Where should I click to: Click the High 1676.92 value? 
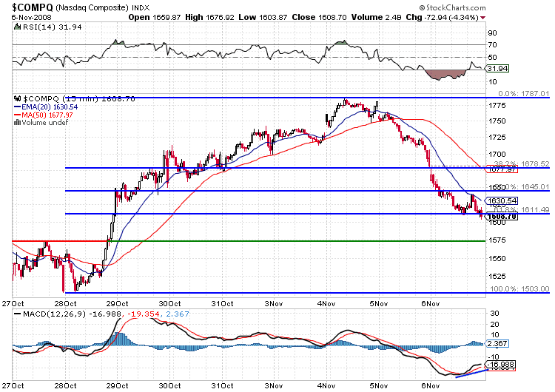tap(209, 17)
